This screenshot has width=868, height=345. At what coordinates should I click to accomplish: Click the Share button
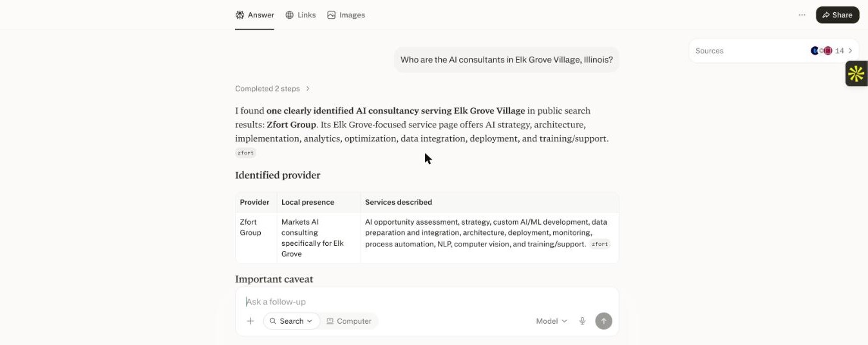[x=837, y=15]
